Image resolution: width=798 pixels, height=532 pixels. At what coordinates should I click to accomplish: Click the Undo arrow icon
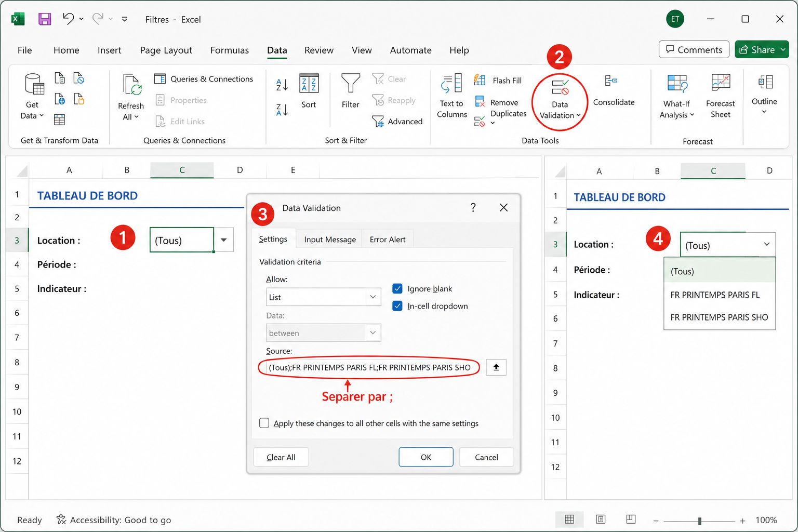(69, 19)
